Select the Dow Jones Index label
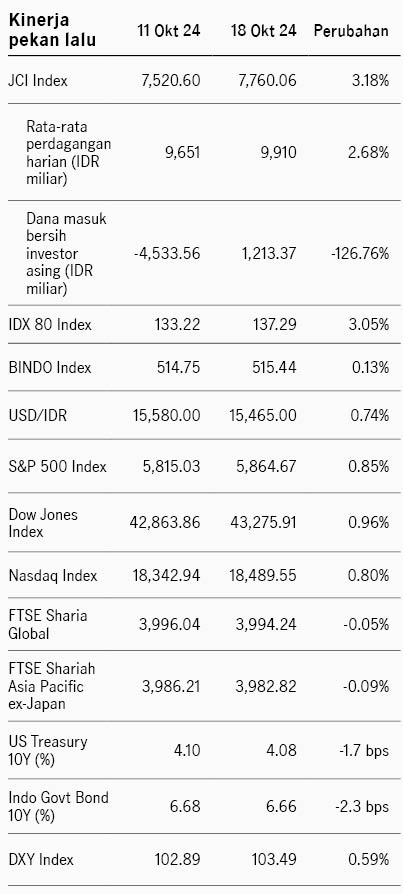Screen dimensions: 403x894 pyautogui.click(x=43, y=523)
